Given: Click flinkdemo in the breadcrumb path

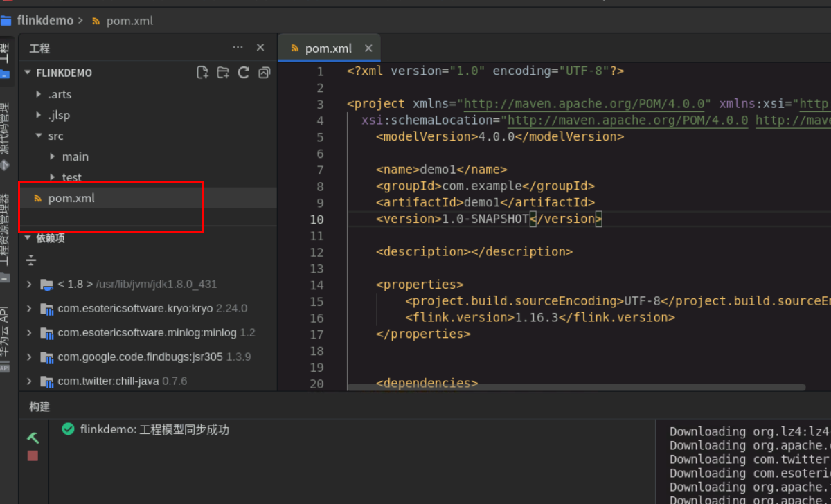Looking at the screenshot, I should (45, 21).
